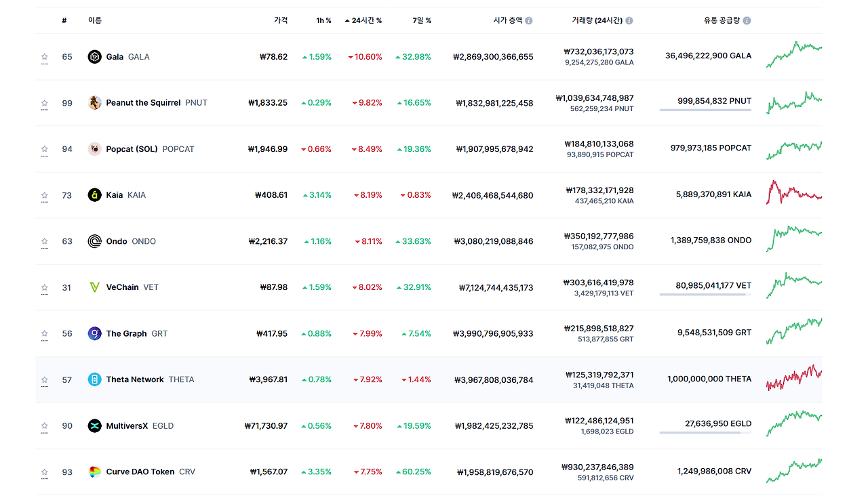Click Gala 24h change 10.60%
The height and width of the screenshot is (502, 868).
365,57
